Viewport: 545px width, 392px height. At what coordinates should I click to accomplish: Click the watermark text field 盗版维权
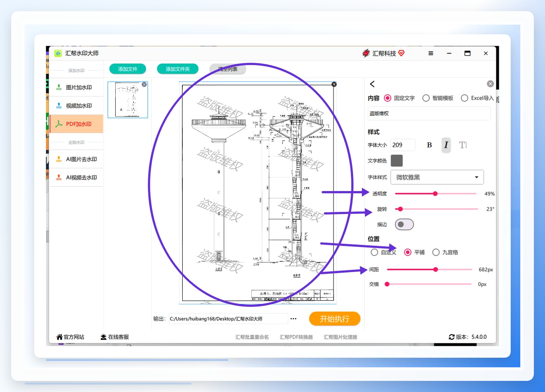[x=429, y=114]
